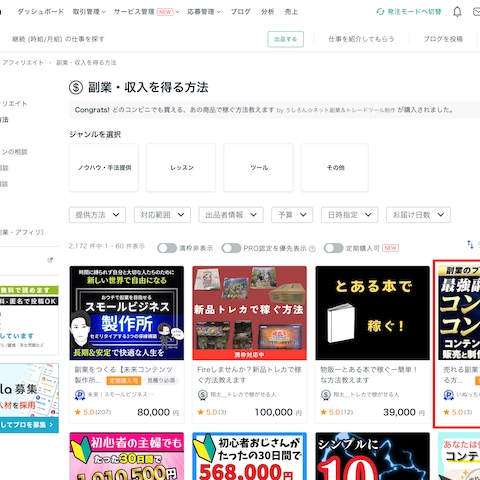This screenshot has height=480, width=480.
Task: Click seller rank icon on とある本で listing
Action: coord(325,395)
